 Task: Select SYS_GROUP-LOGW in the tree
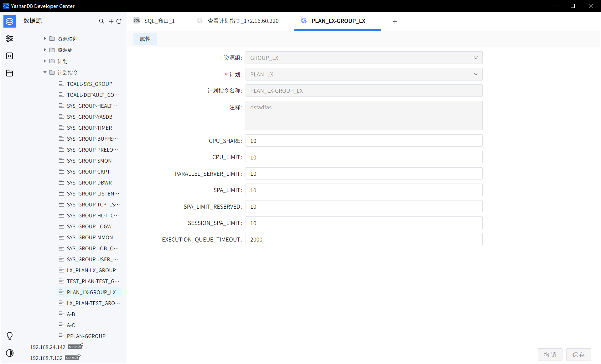click(x=89, y=226)
